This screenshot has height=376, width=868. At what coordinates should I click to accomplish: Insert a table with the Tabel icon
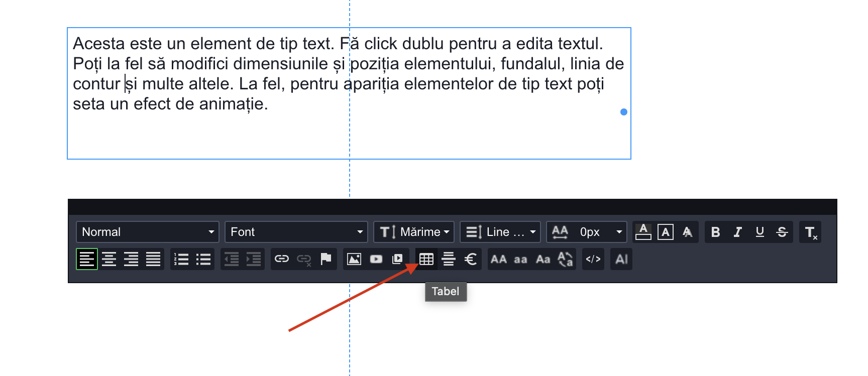[x=426, y=260]
